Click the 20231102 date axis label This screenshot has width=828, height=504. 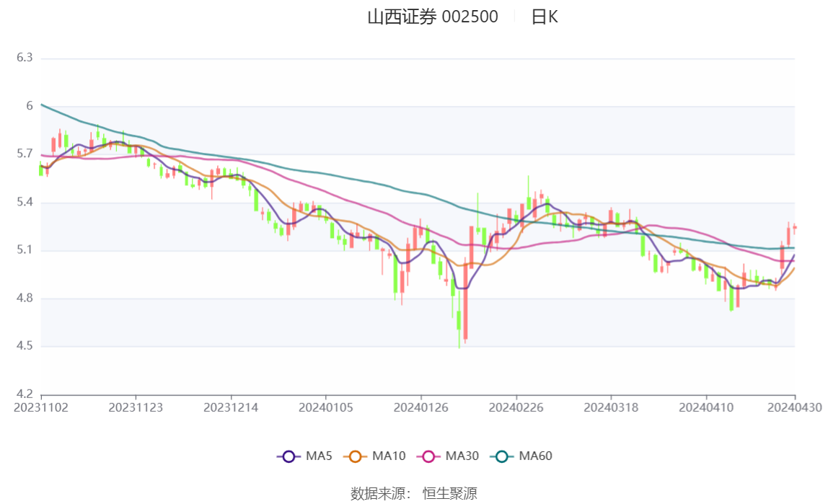point(41,407)
